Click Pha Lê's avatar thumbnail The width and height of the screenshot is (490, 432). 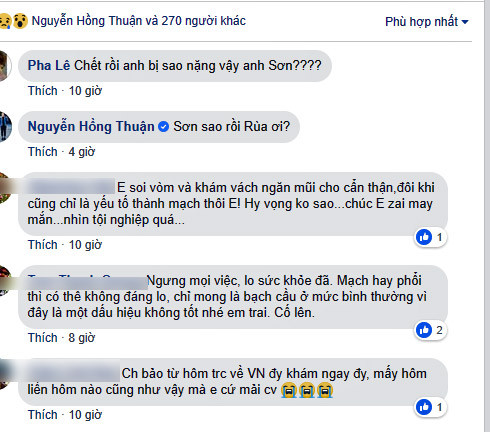click(x=5, y=66)
